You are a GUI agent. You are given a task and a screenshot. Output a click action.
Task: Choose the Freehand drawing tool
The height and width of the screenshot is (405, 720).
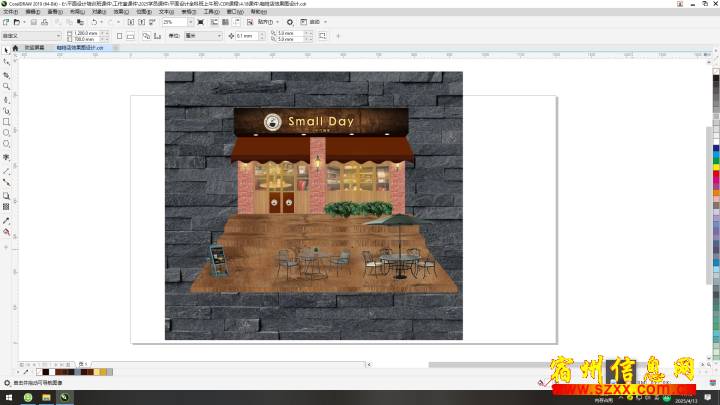(x=6, y=99)
